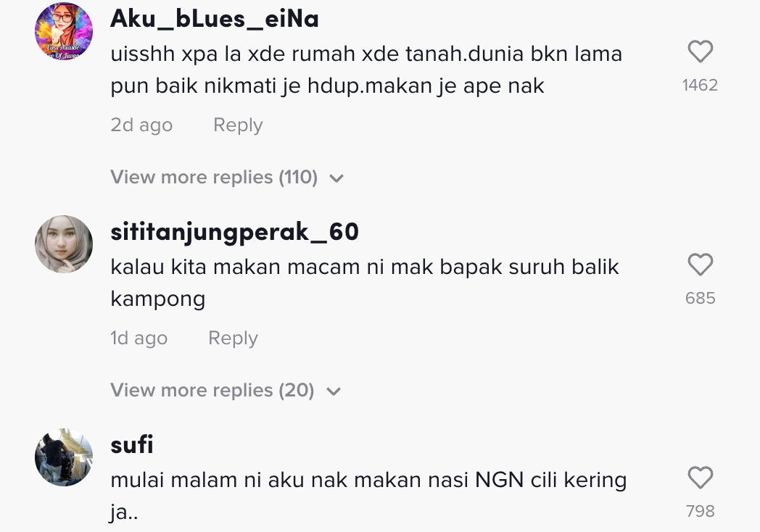Image resolution: width=760 pixels, height=532 pixels.
Task: Like the Aku_bLues_eiNa comment with the heart
Action: [701, 51]
